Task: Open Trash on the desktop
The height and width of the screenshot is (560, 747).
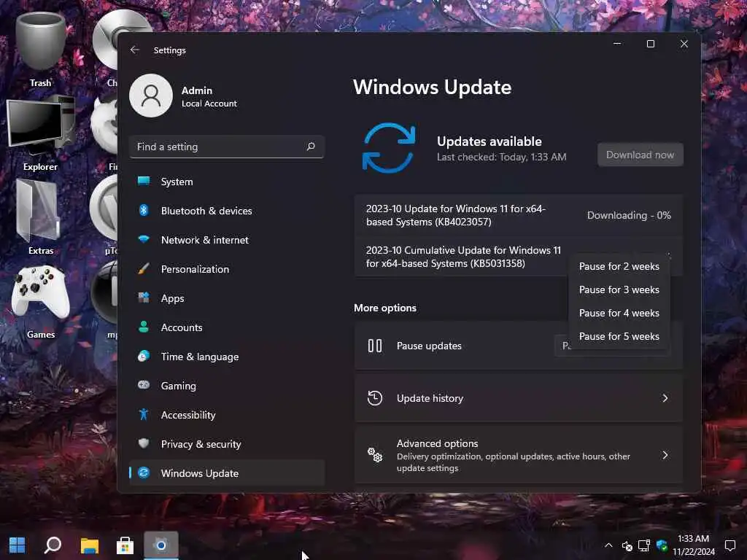Action: pyautogui.click(x=41, y=50)
